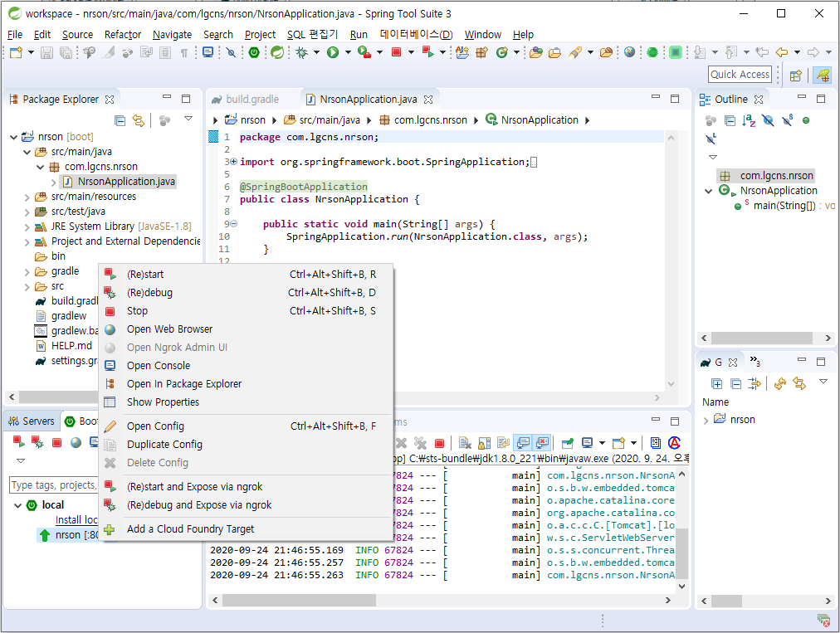This screenshot has height=633, width=840.
Task: Select Show Properties menu entry
Action: [x=246, y=402]
